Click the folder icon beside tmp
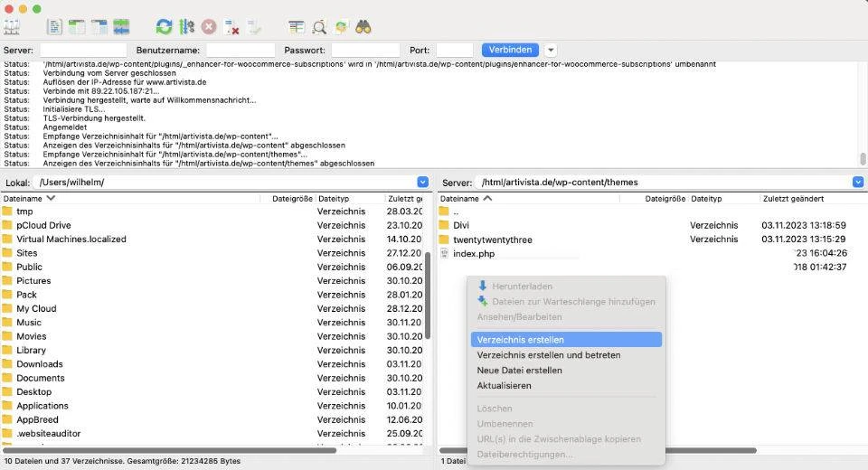The height and width of the screenshot is (470, 868). click(7, 211)
